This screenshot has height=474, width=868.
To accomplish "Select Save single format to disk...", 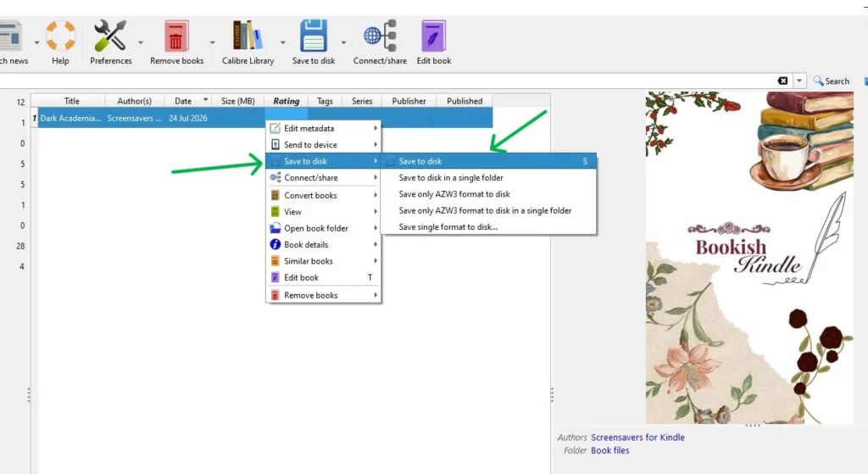I will (489, 227).
